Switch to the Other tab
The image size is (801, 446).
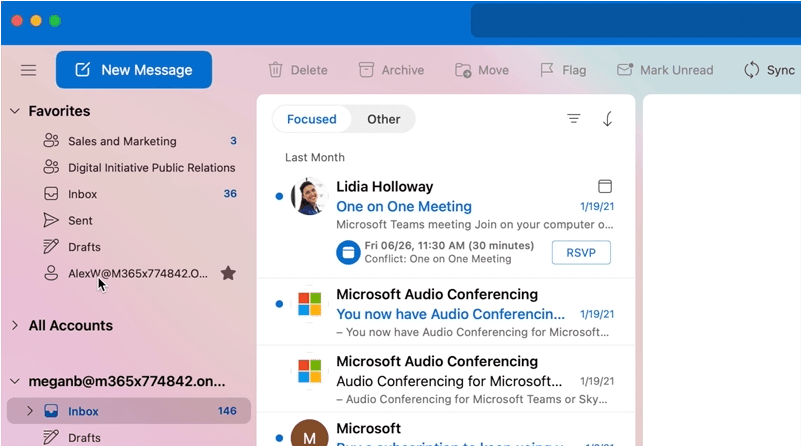[383, 119]
